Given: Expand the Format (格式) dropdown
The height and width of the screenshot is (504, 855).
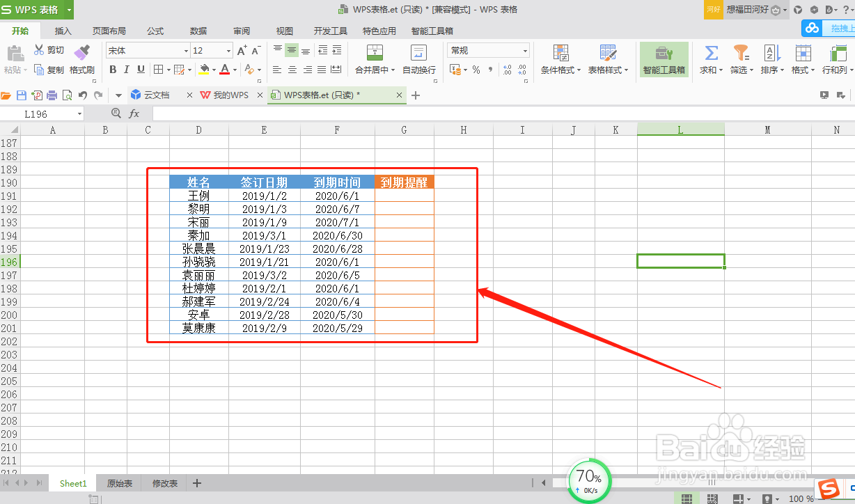Looking at the screenshot, I should 811,70.
